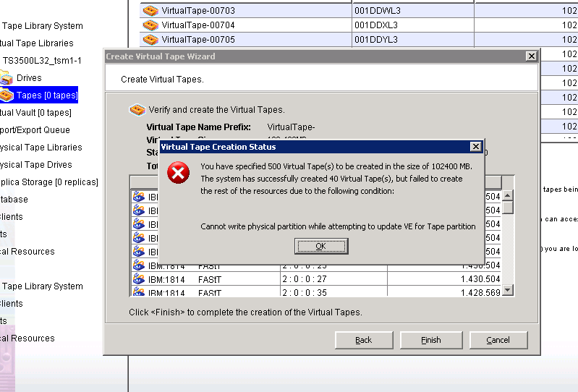Select Physical Tape Drives node

click(x=35, y=165)
